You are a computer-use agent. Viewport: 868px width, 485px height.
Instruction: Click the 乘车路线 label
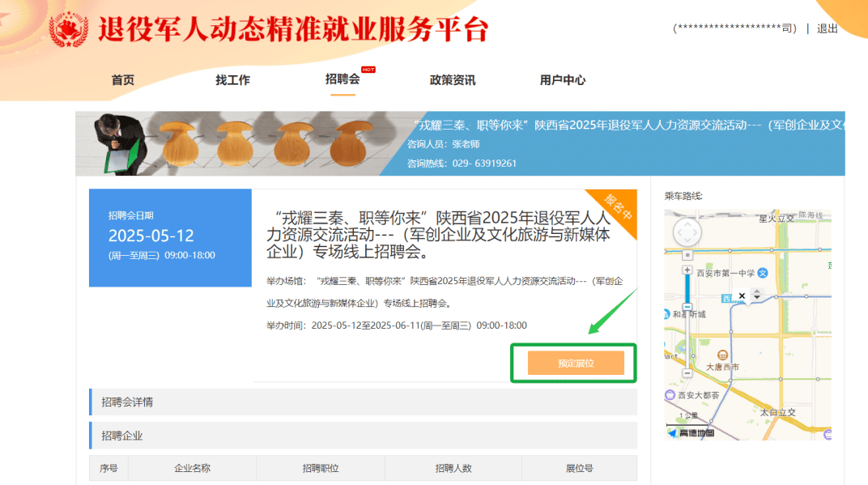pos(683,196)
